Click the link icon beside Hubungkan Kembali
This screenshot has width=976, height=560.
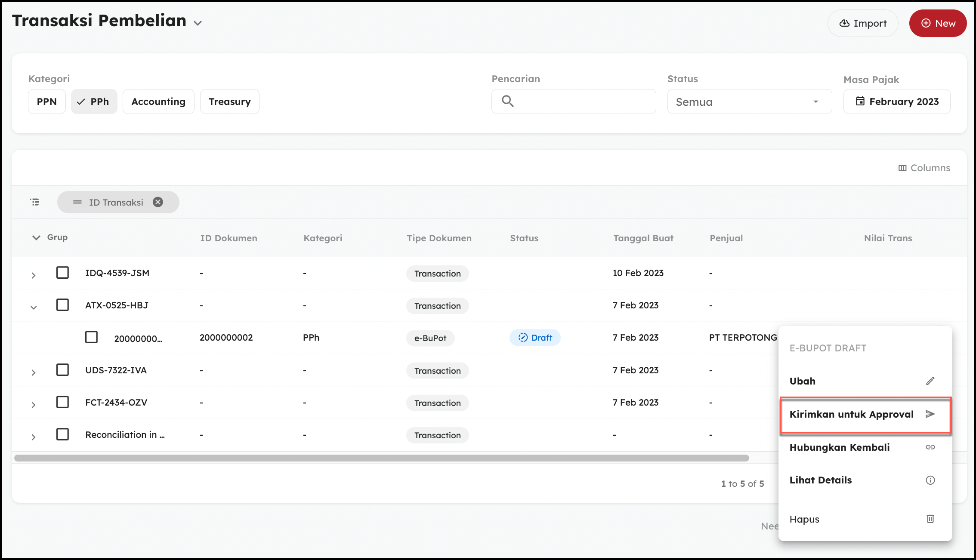[x=930, y=447]
